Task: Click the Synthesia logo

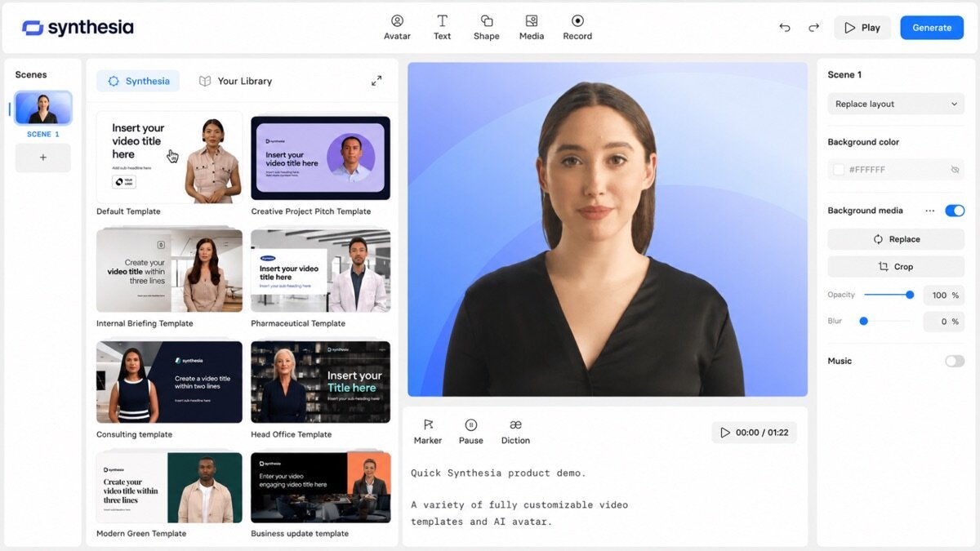Action: (78, 28)
